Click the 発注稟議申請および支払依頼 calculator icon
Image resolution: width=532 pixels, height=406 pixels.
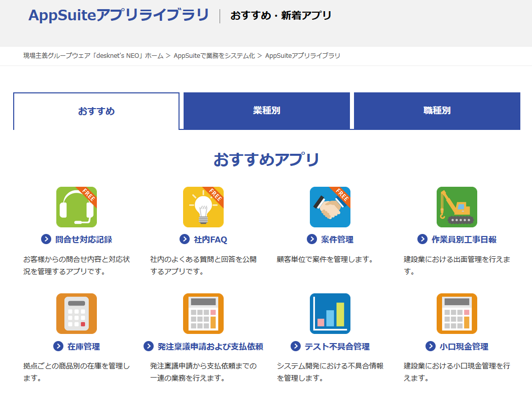203,314
